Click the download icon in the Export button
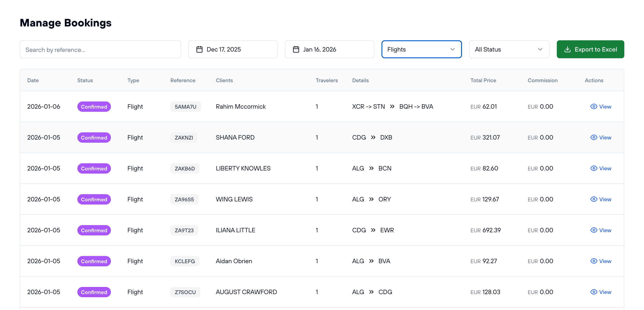644x310 pixels. pos(567,49)
